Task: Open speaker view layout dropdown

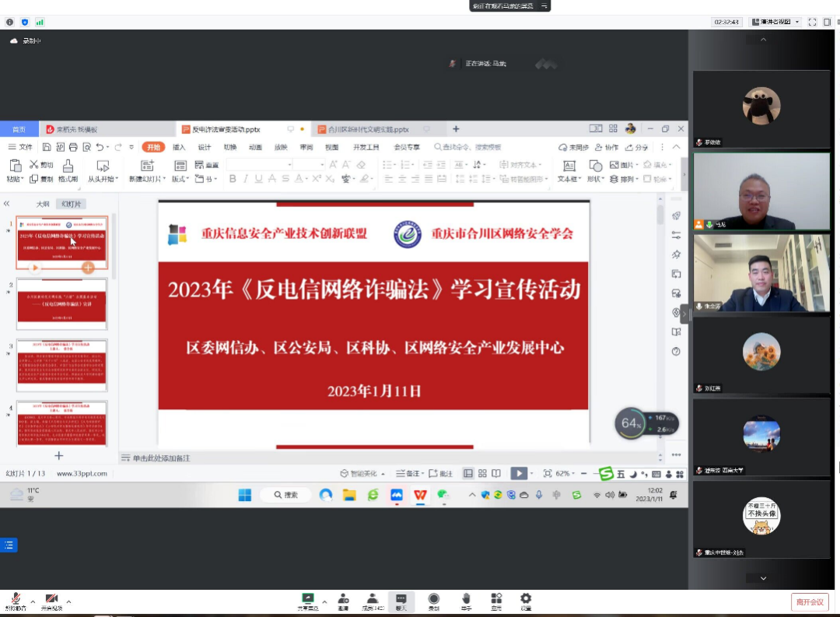Action: (x=775, y=22)
